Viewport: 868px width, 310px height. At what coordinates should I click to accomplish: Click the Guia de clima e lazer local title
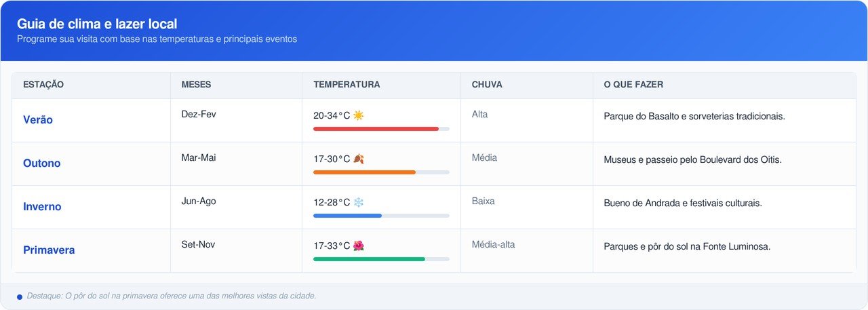pyautogui.click(x=97, y=24)
